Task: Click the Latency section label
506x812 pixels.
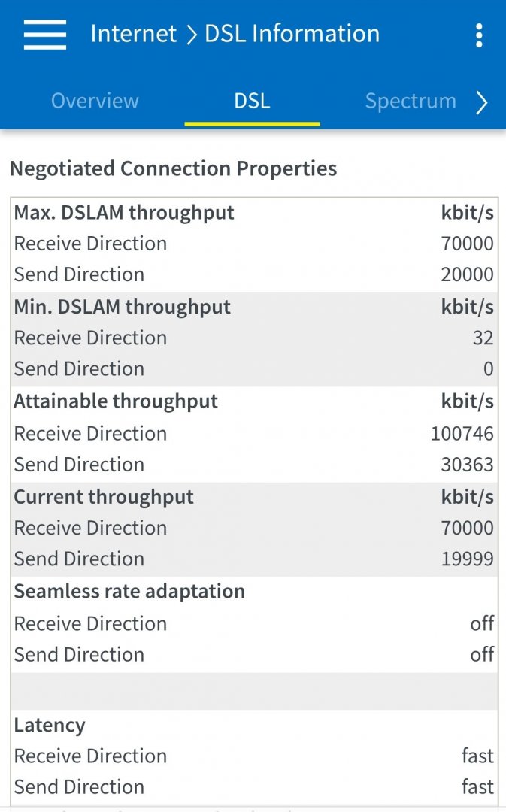Action: tap(50, 726)
